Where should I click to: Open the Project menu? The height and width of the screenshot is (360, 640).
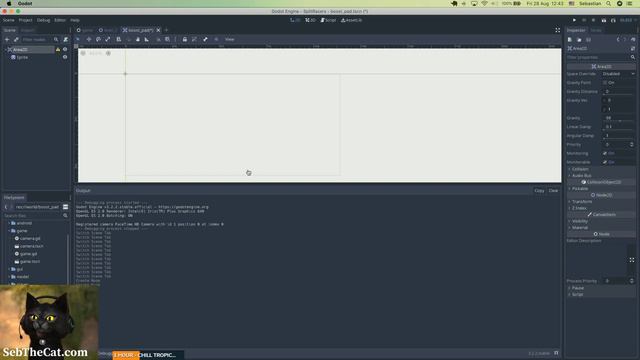pos(25,20)
